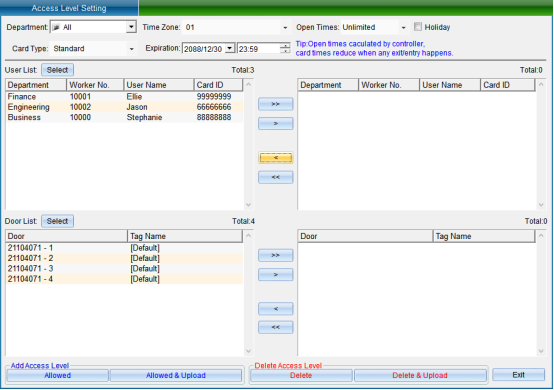Open the Open Times dropdown
The image size is (554, 390).
coord(403,28)
